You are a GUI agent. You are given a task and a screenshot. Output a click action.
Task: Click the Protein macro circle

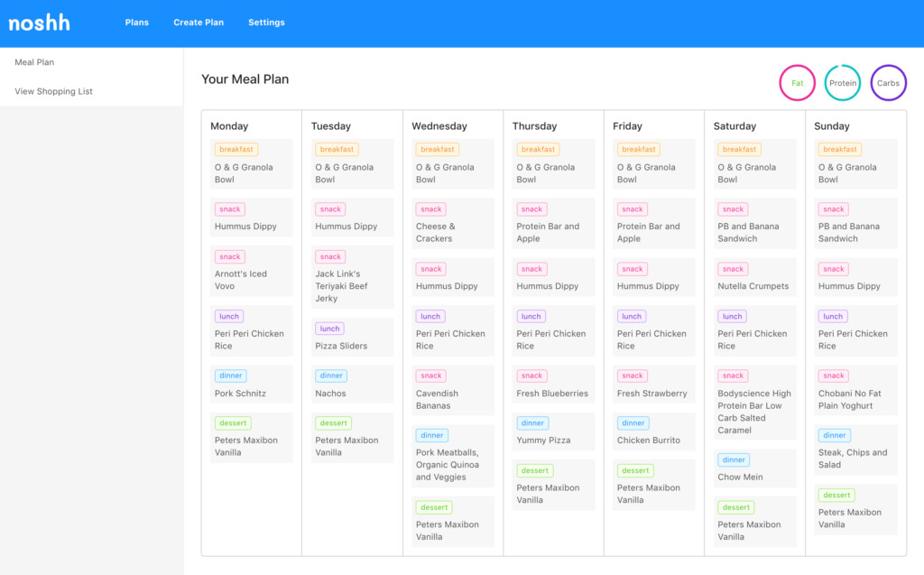(843, 82)
